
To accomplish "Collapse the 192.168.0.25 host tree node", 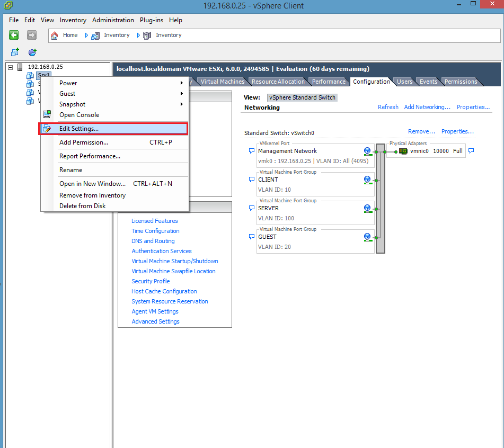I will [10, 67].
